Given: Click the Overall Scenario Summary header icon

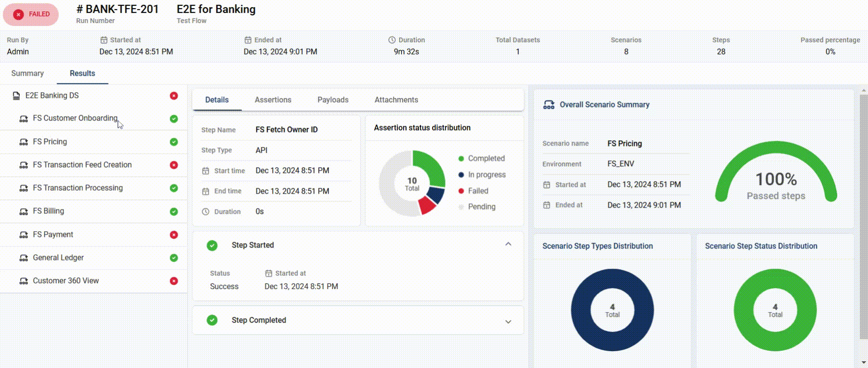Looking at the screenshot, I should 549,105.
